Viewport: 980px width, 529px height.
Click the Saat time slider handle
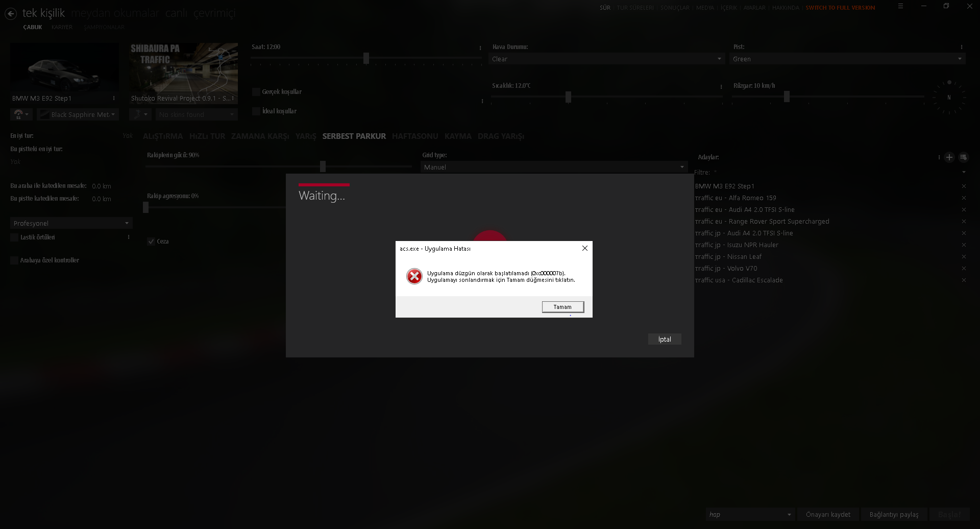[366, 58]
